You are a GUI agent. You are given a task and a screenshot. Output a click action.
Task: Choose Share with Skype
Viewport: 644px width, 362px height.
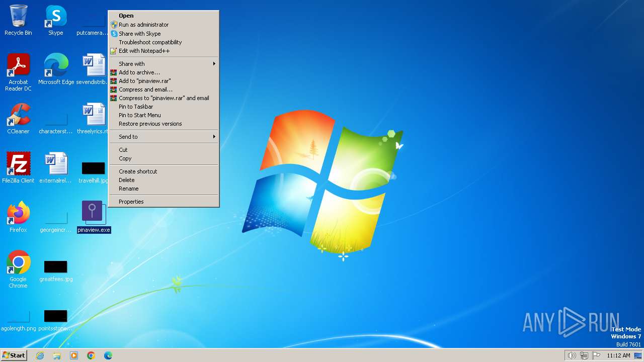point(164,34)
